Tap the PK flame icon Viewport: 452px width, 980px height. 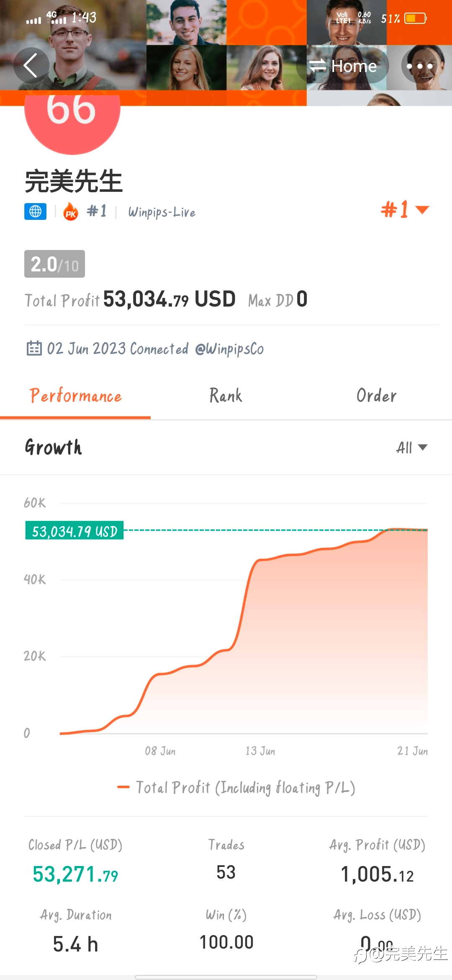(71, 211)
